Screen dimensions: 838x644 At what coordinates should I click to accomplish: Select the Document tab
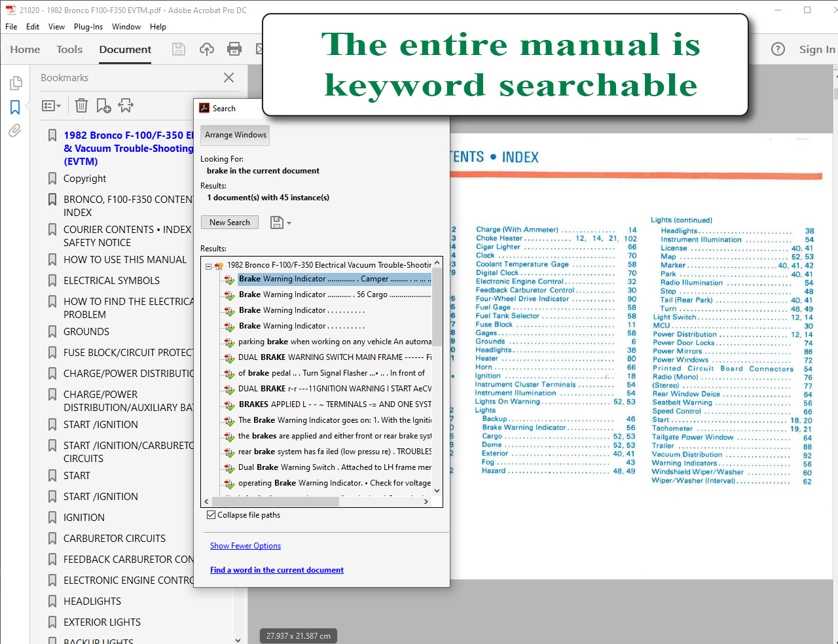click(125, 50)
